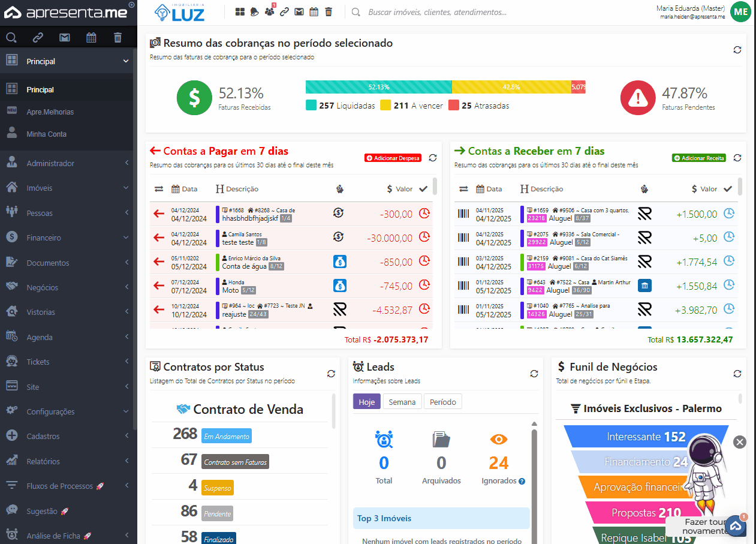Click the search magnifier icon in the sidebar
This screenshot has width=756, height=544.
(x=11, y=38)
